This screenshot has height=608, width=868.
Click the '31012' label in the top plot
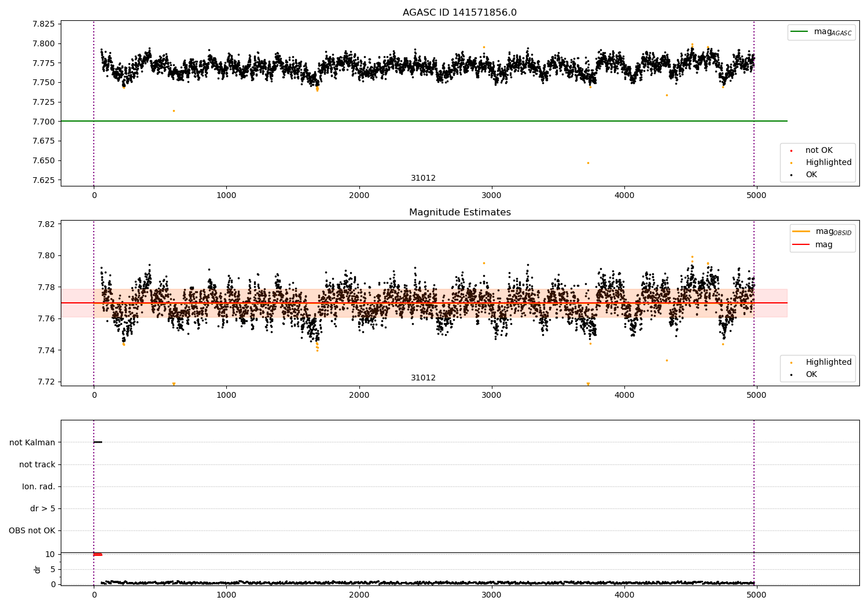click(x=423, y=178)
